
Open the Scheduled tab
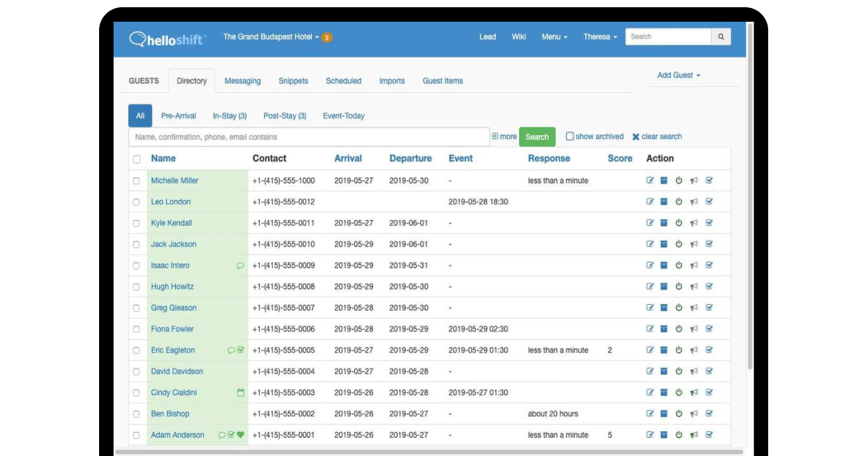point(344,81)
